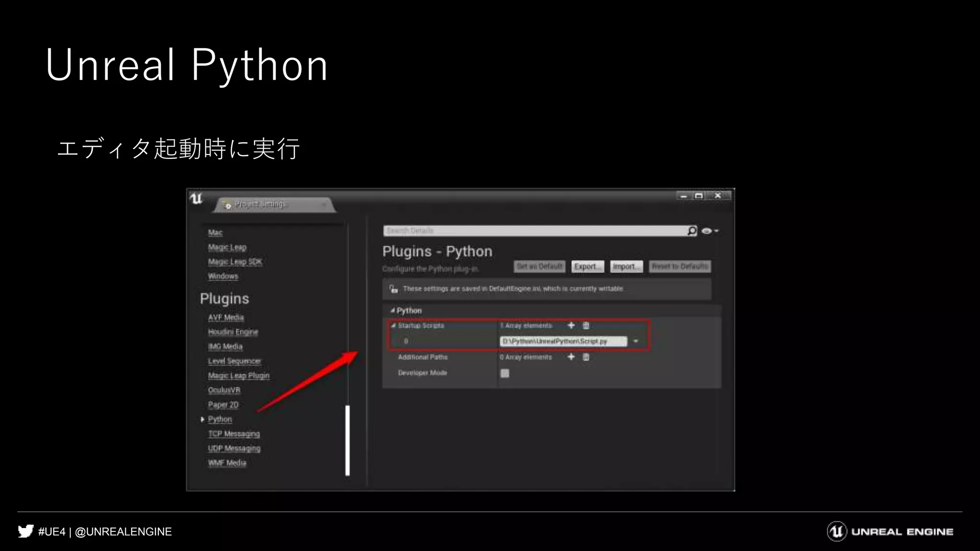Click the Twitter bird icon in footer
Image resolution: width=980 pixels, height=551 pixels.
(25, 531)
